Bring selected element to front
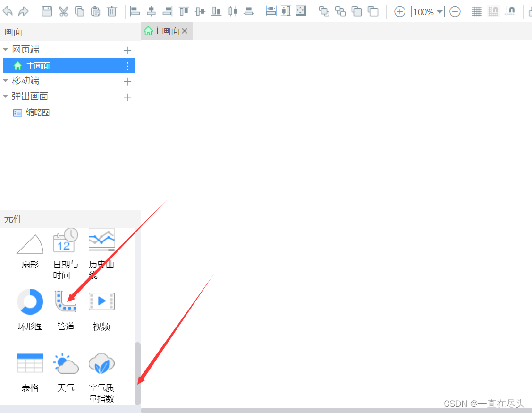Screen dimensions: 532x413 pos(356,11)
